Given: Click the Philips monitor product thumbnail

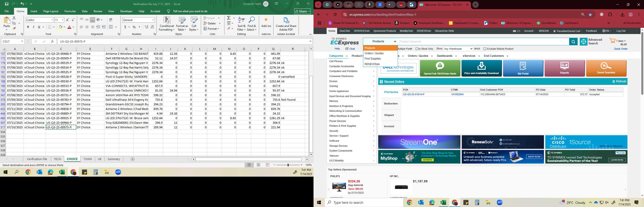Looking at the screenshot, I should [x=339, y=187].
